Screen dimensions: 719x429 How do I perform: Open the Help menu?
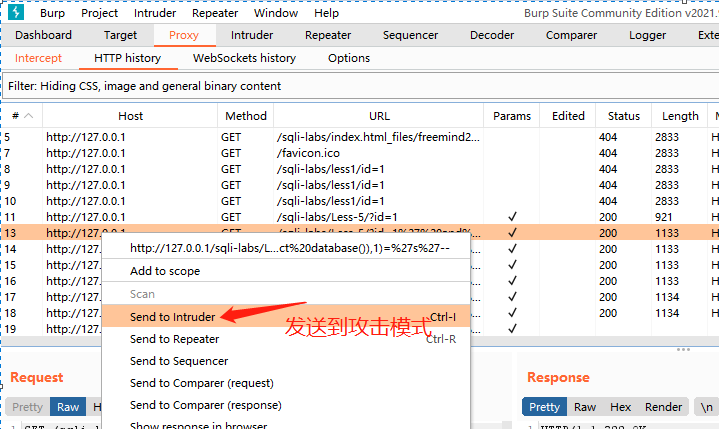click(x=326, y=13)
